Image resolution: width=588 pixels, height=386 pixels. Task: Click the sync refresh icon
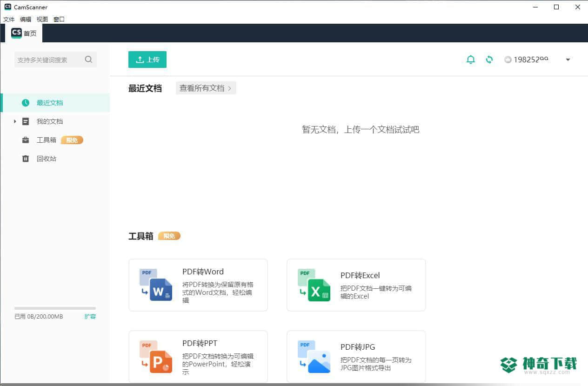(489, 60)
